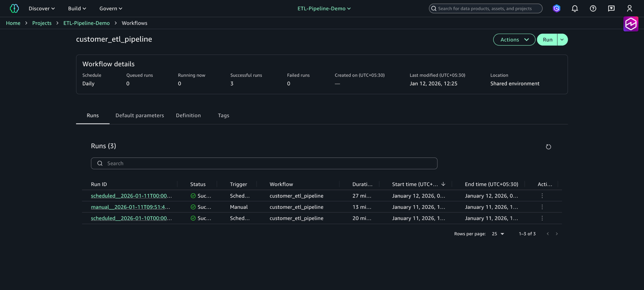Open actions menu for the manual run
Image resolution: width=644 pixels, height=290 pixels.
542,207
